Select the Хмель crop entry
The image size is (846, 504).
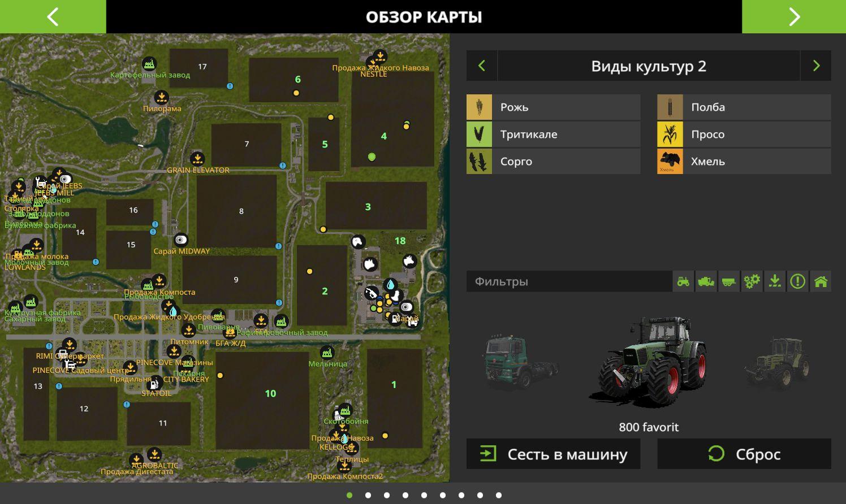click(x=744, y=162)
